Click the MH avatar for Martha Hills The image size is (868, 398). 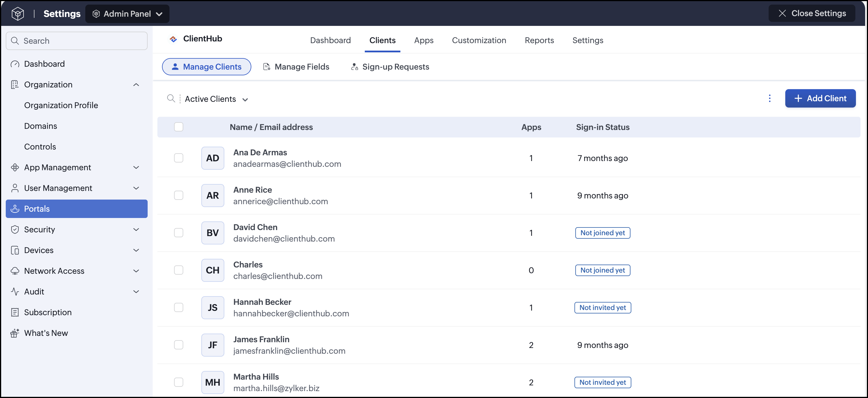[213, 382]
